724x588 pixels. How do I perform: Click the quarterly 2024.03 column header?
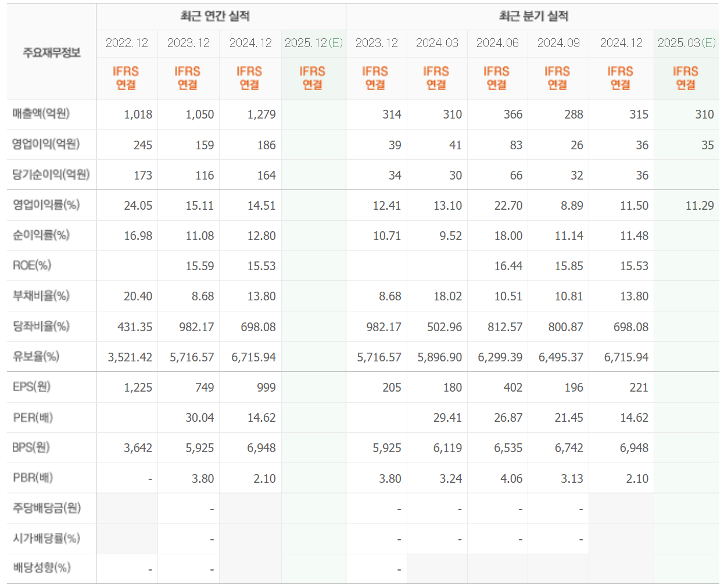(x=437, y=43)
